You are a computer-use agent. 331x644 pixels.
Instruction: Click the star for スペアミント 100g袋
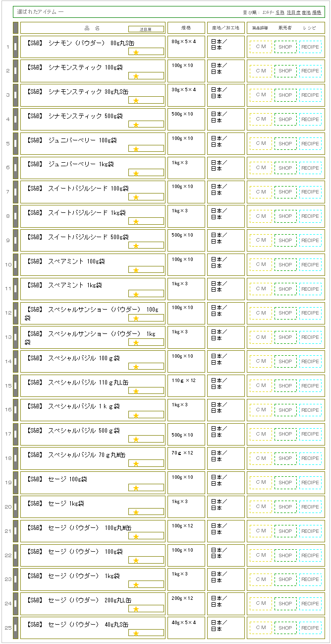[136, 270]
